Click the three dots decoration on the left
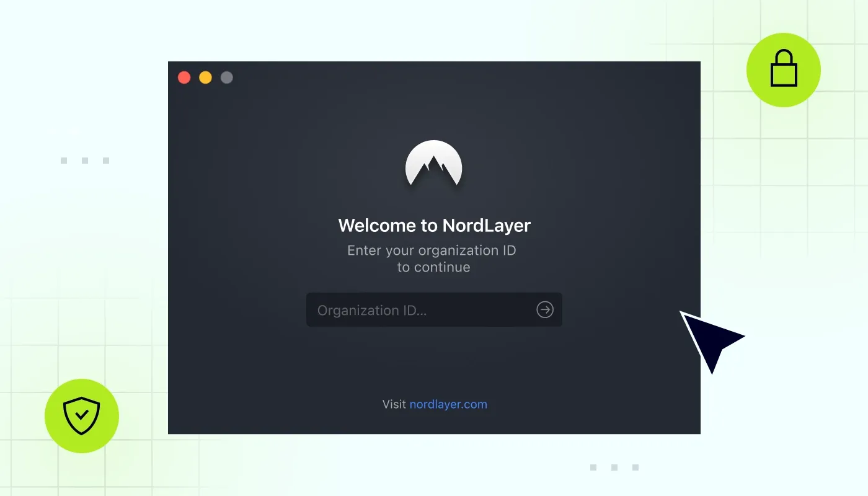 [x=83, y=159]
